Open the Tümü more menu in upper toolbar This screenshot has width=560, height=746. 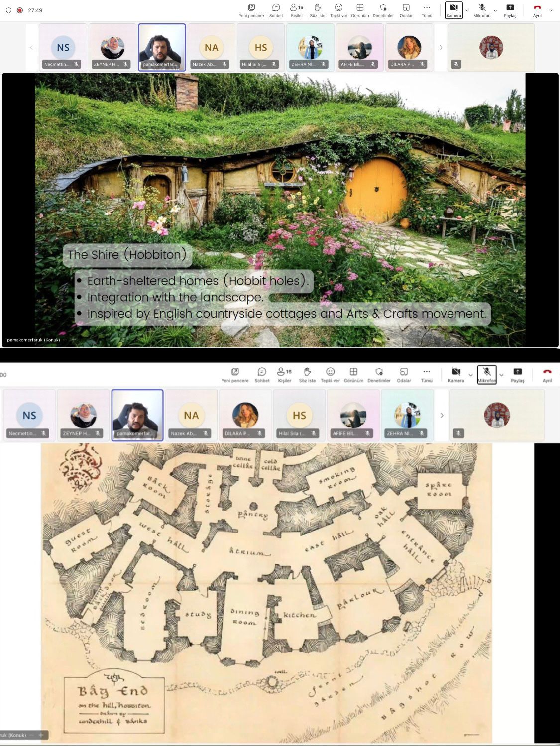(427, 10)
